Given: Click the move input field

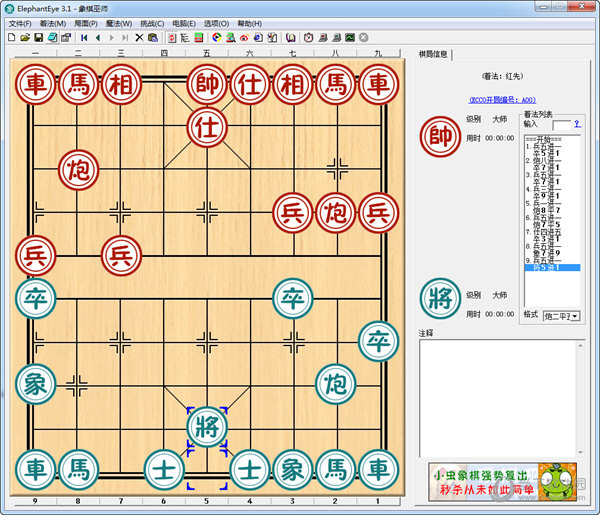Looking at the screenshot, I should [561, 125].
